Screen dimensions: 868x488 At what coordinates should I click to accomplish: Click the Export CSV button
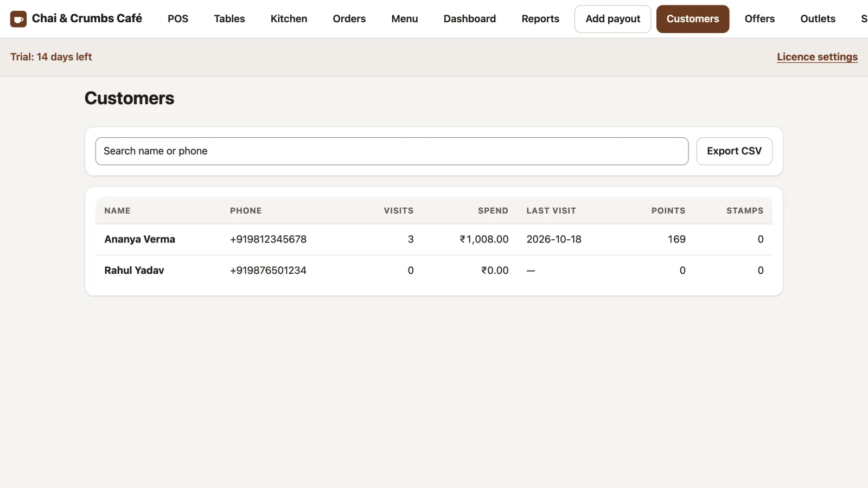click(x=734, y=151)
